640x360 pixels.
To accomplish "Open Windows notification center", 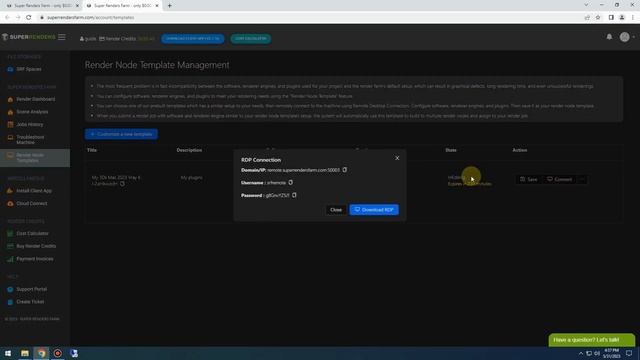I will tap(629, 353).
